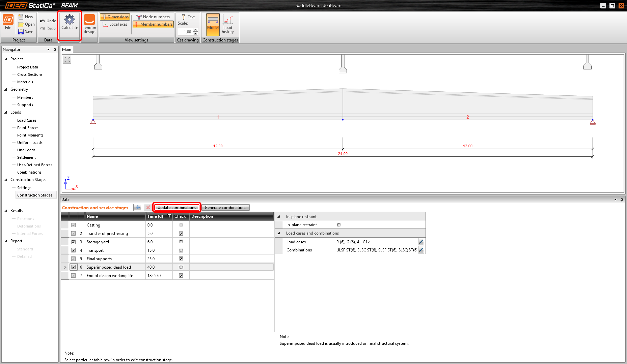Select the Load history view
This screenshot has height=364, width=627.
[228, 24]
